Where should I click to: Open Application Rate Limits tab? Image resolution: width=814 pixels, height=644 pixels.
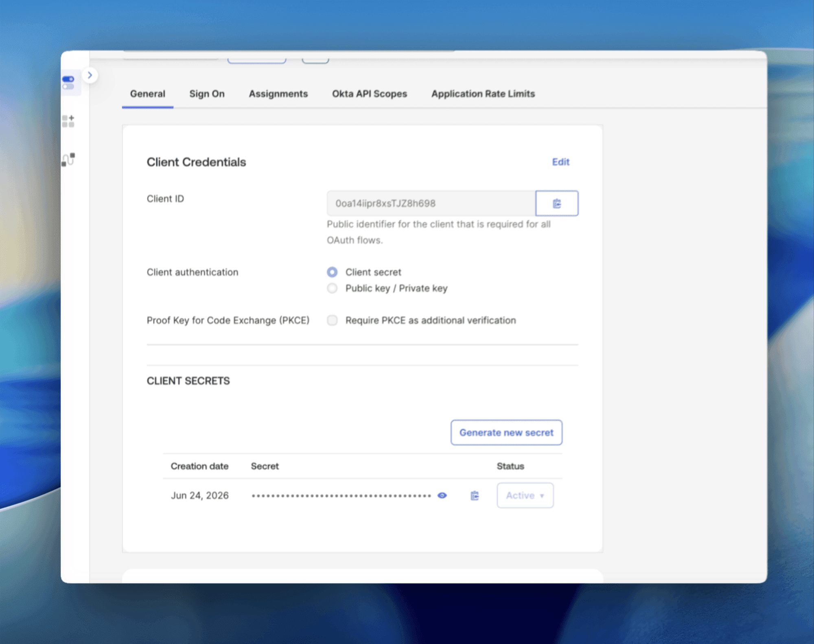coord(483,94)
